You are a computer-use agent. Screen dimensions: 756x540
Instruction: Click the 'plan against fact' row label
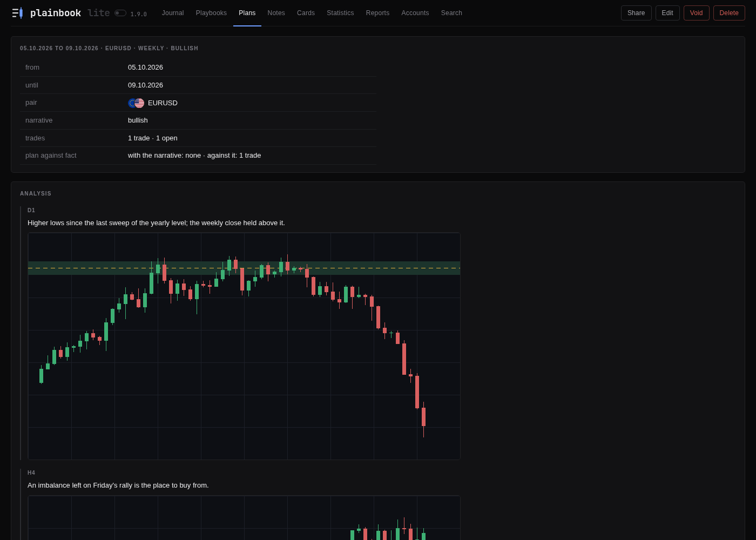[x=51, y=156]
